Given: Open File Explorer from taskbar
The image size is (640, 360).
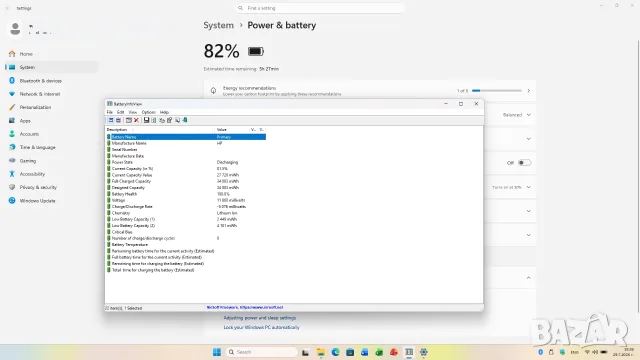Looking at the screenshot, I should (x=321, y=352).
